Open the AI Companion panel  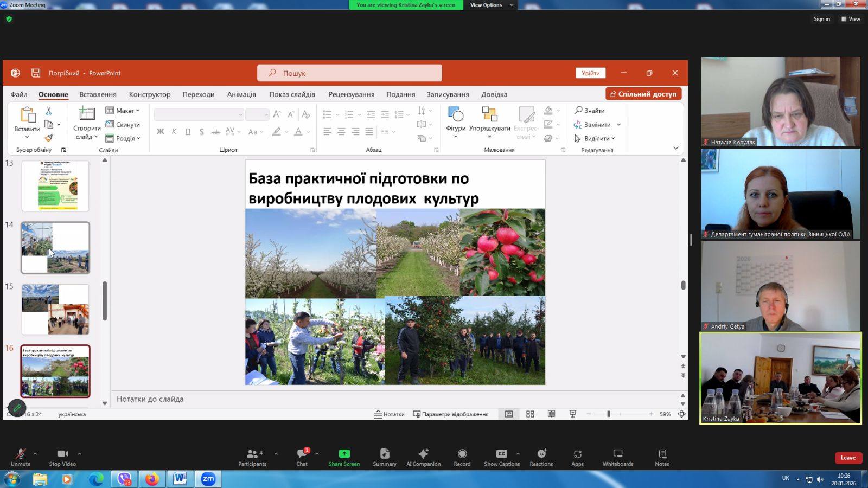coord(423,457)
